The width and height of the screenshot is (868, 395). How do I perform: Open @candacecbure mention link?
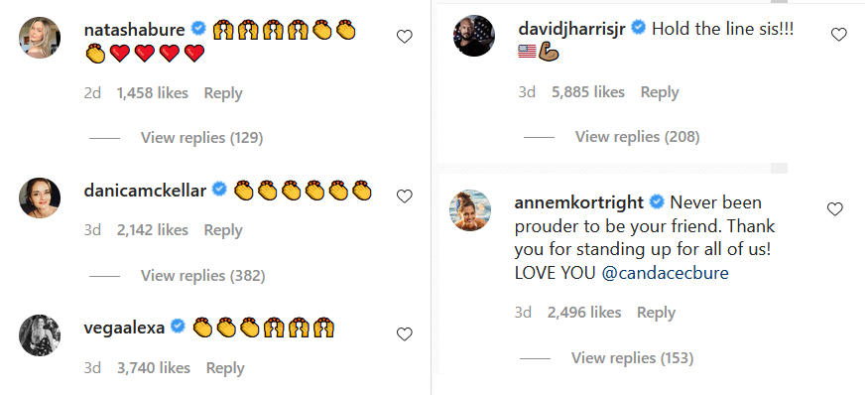click(x=665, y=273)
